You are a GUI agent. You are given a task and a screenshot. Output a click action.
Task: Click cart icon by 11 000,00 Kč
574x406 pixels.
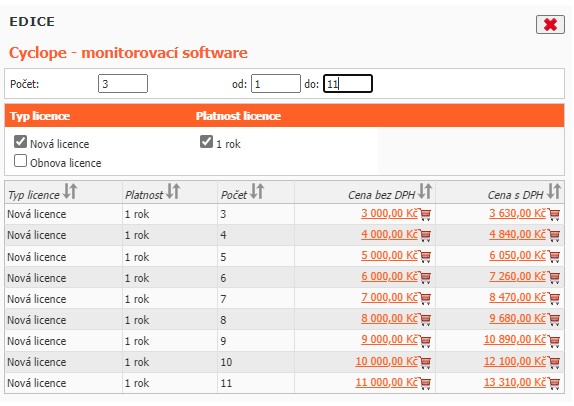point(425,383)
